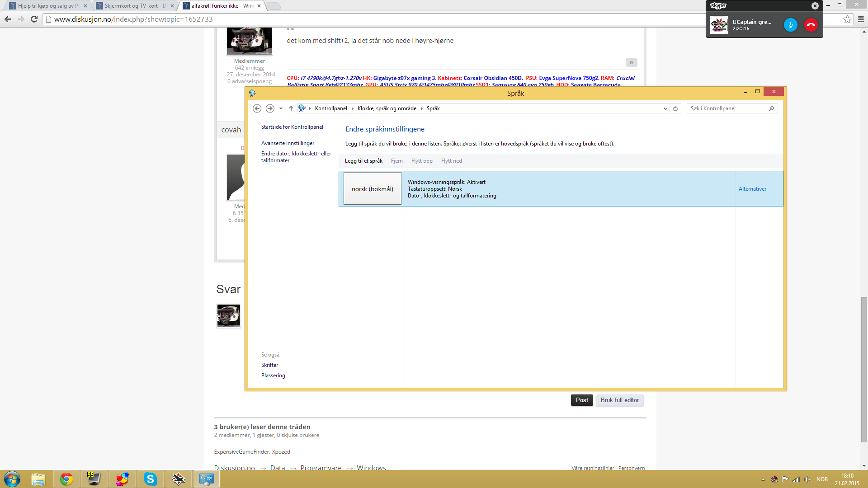Image resolution: width=868 pixels, height=488 pixels.
Task: Go up one level in Kontrollpanel
Action: click(x=291, y=108)
